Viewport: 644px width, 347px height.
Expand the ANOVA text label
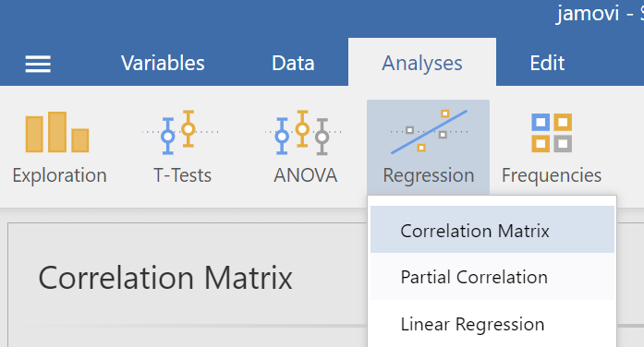coord(306,175)
